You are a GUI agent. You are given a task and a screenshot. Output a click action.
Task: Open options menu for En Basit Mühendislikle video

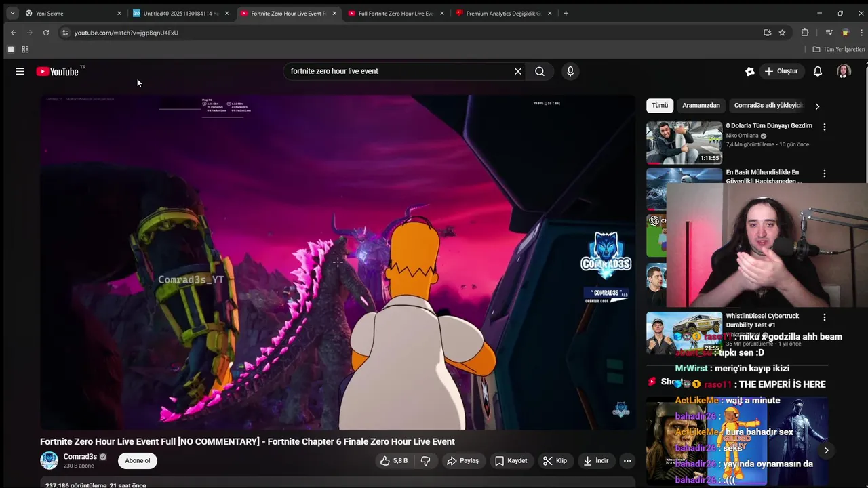(825, 174)
